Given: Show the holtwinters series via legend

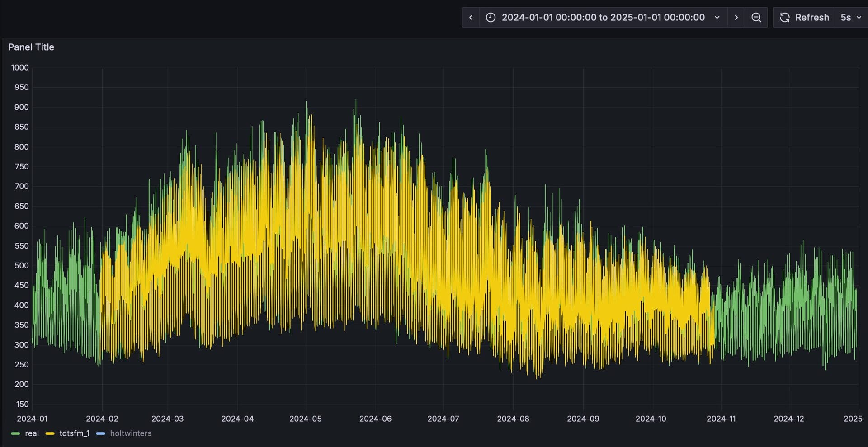Looking at the screenshot, I should 131,433.
